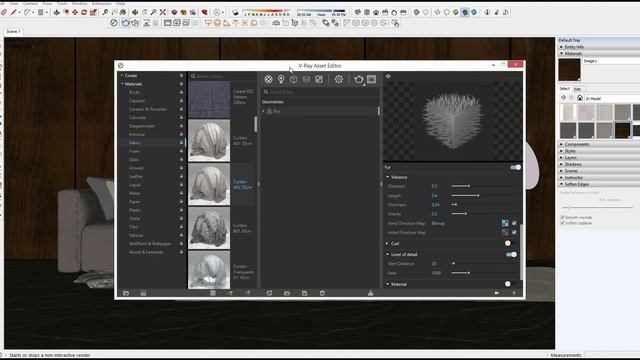Uncheck the Initial Direction Map checkbox

pos(514,232)
